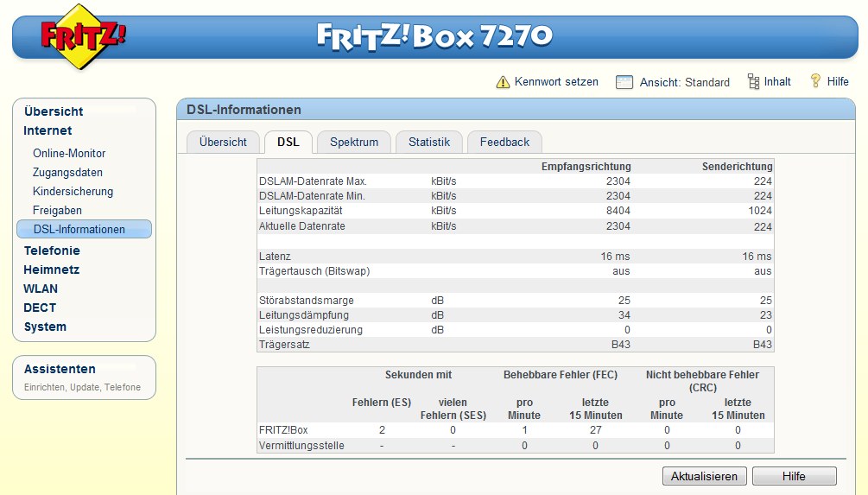Click the Fehlern (ES) value 2

(382, 430)
